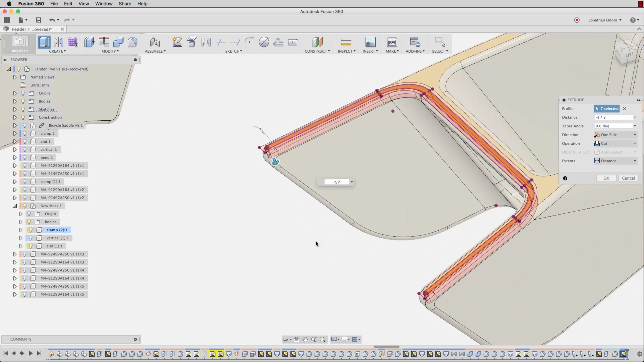The height and width of the screenshot is (362, 644).
Task: Expand the Named Views tree node
Action: pos(15,77)
